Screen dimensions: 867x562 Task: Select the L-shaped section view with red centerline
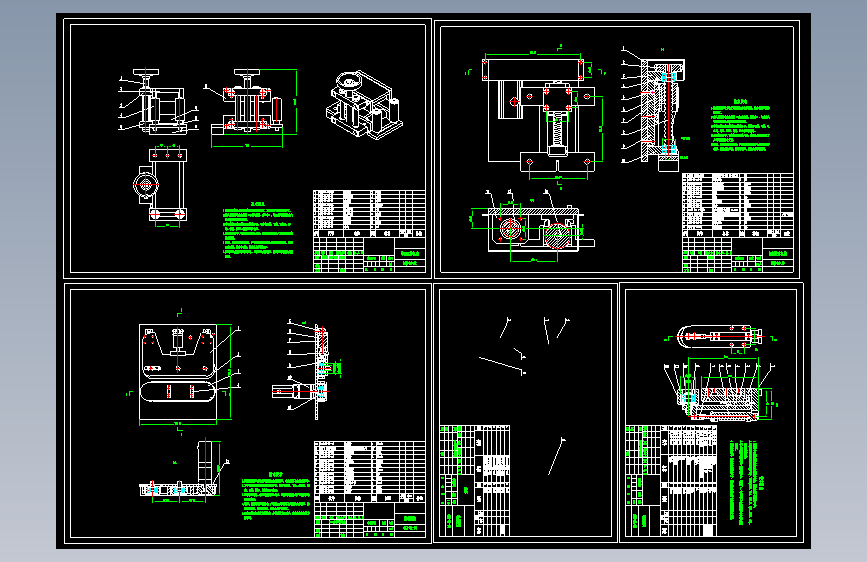click(x=183, y=470)
